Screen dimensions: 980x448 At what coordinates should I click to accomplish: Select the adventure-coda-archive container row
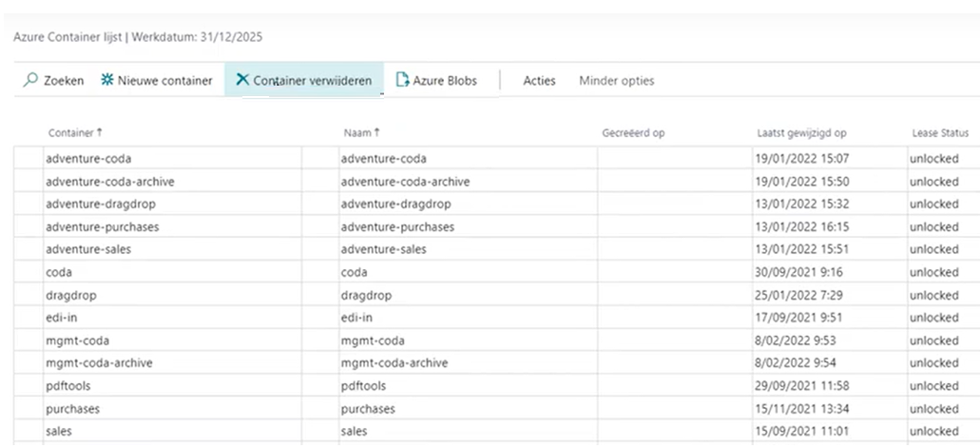point(109,181)
